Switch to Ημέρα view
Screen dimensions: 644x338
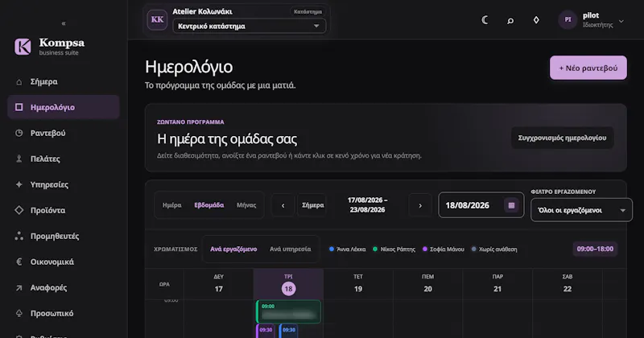(x=171, y=205)
